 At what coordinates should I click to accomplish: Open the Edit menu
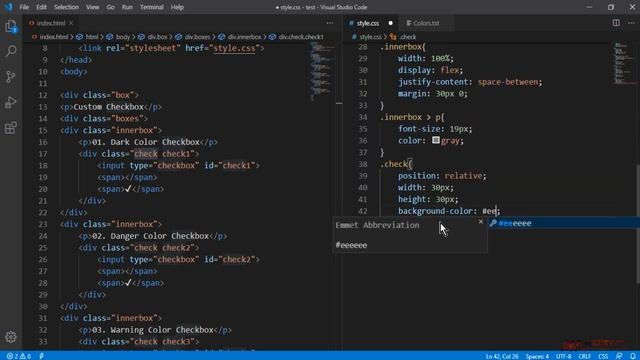click(x=41, y=7)
